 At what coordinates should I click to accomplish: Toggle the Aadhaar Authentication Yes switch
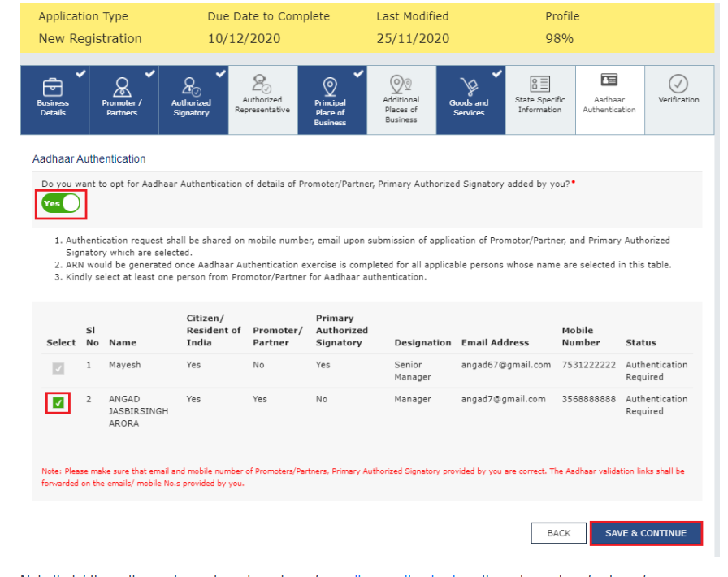[61, 203]
